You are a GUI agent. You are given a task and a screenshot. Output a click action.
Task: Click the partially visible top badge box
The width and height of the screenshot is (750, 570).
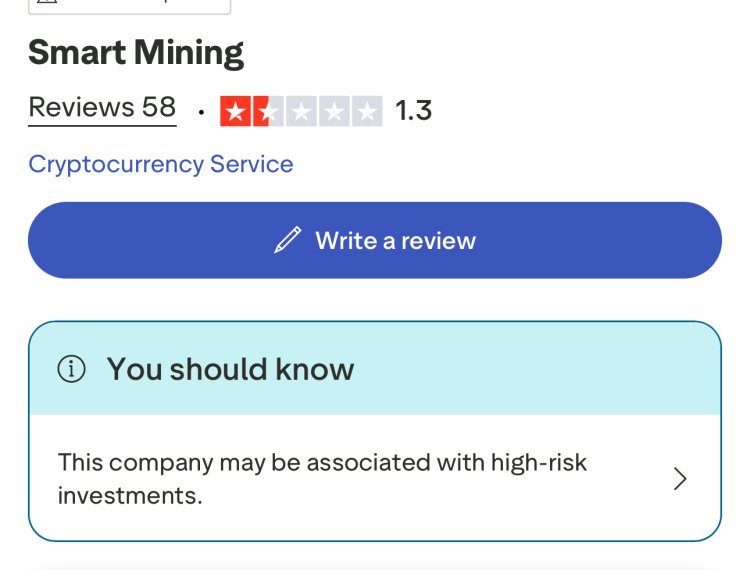[x=130, y=7]
